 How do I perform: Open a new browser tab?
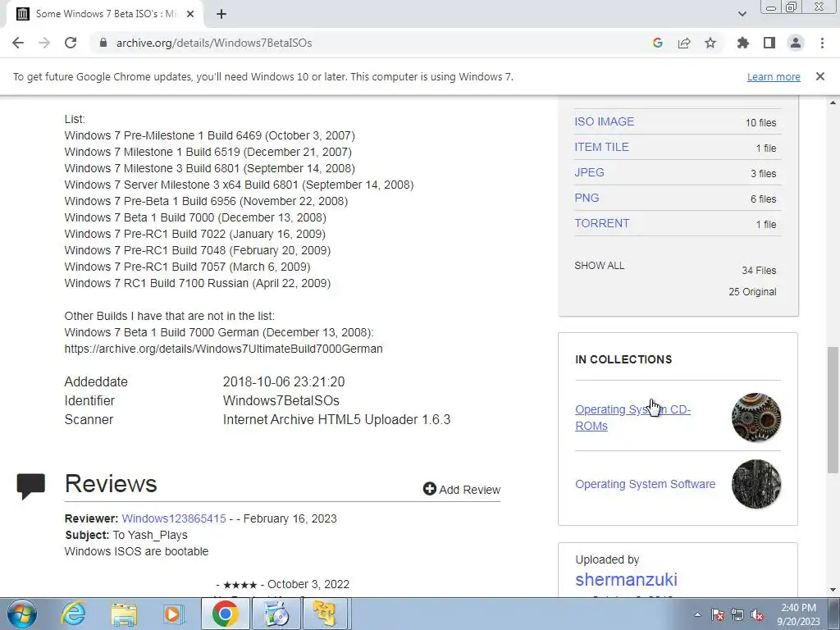[221, 14]
